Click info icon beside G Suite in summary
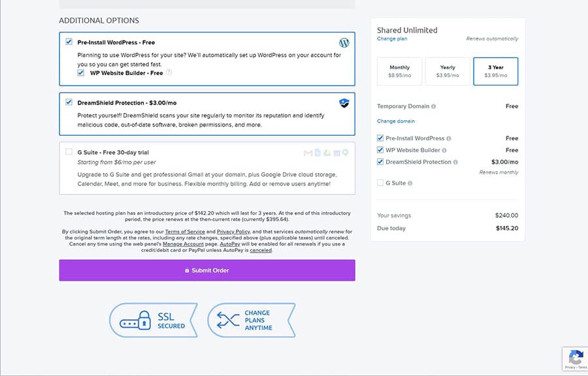Image resolution: width=588 pixels, height=376 pixels. [x=410, y=183]
